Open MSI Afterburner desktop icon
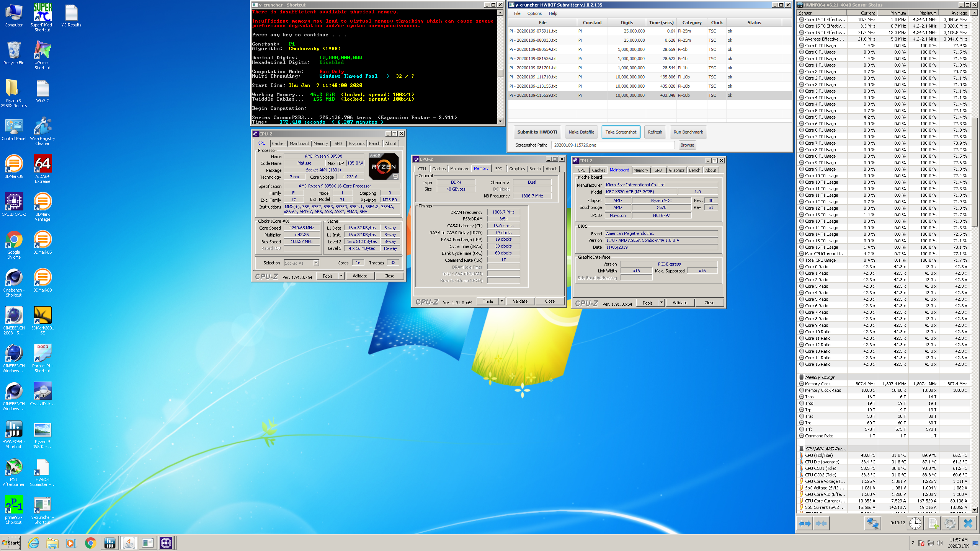Image resolution: width=980 pixels, height=551 pixels. 14,473
